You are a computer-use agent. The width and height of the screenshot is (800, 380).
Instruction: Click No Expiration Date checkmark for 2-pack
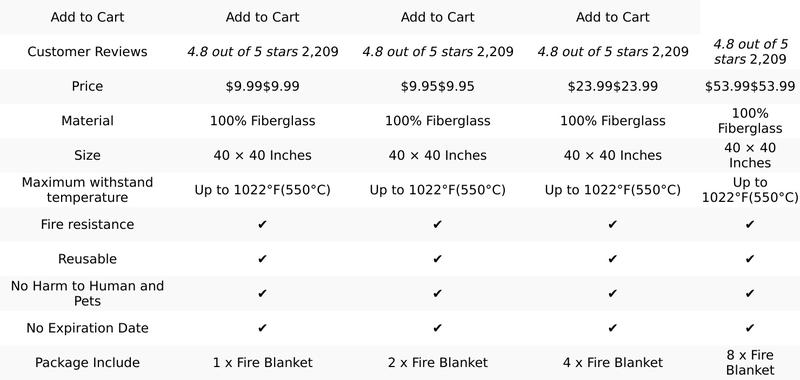click(x=437, y=328)
